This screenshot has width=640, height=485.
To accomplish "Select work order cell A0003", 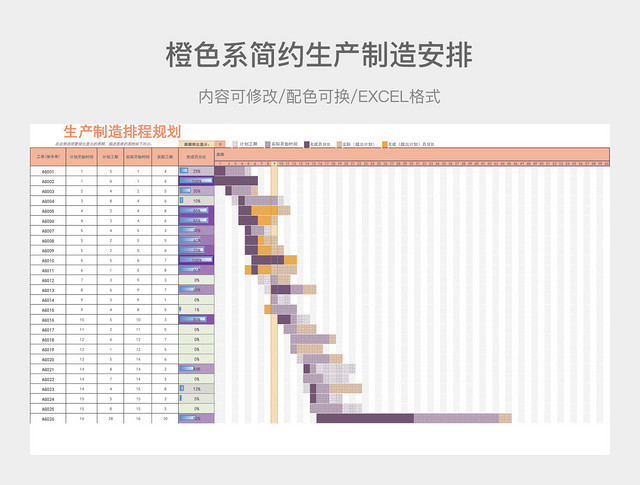I will (48, 191).
